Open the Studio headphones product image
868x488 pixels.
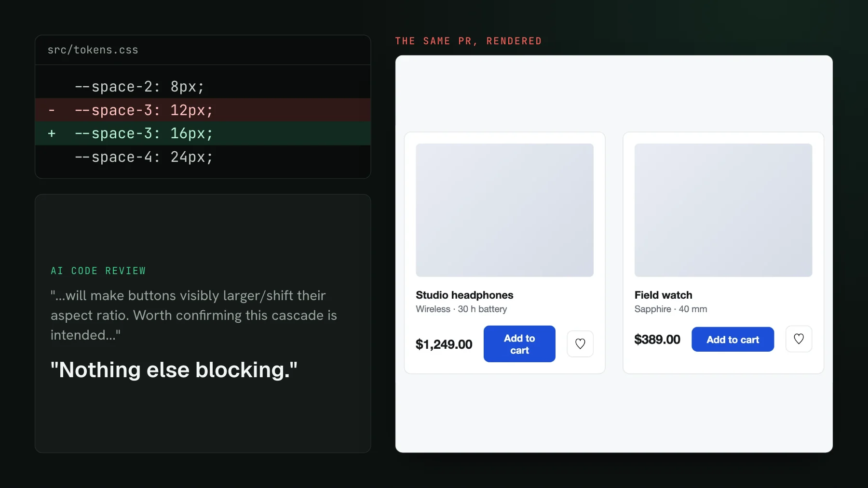coord(505,210)
